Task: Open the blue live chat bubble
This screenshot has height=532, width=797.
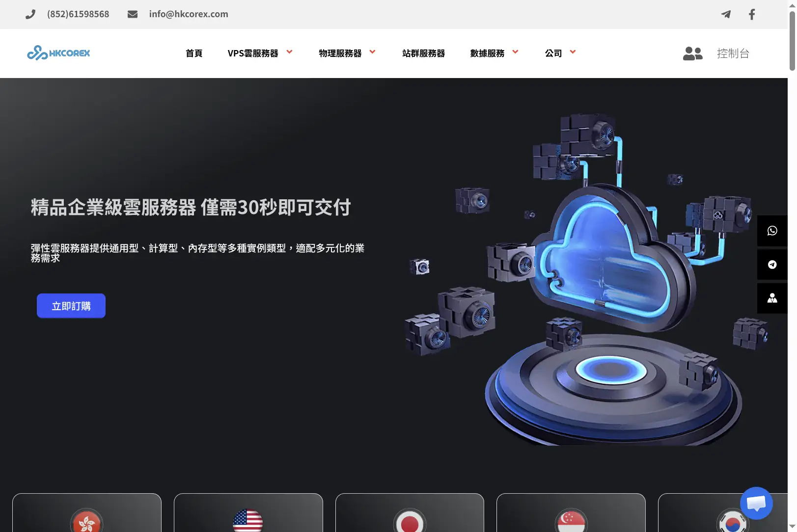Action: [x=756, y=503]
